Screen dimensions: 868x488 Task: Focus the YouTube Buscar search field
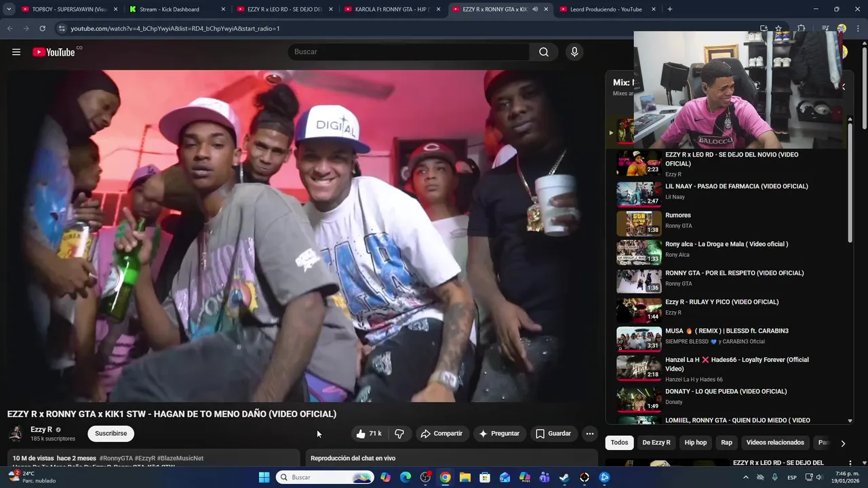(409, 52)
